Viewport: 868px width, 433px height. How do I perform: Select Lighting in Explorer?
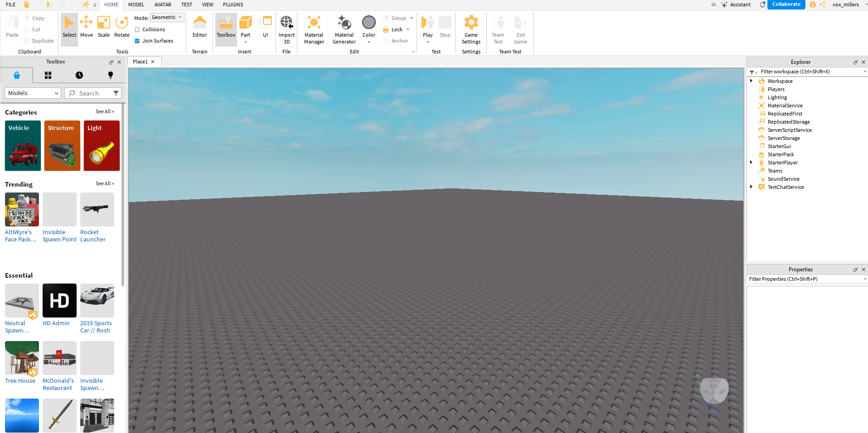coord(777,97)
